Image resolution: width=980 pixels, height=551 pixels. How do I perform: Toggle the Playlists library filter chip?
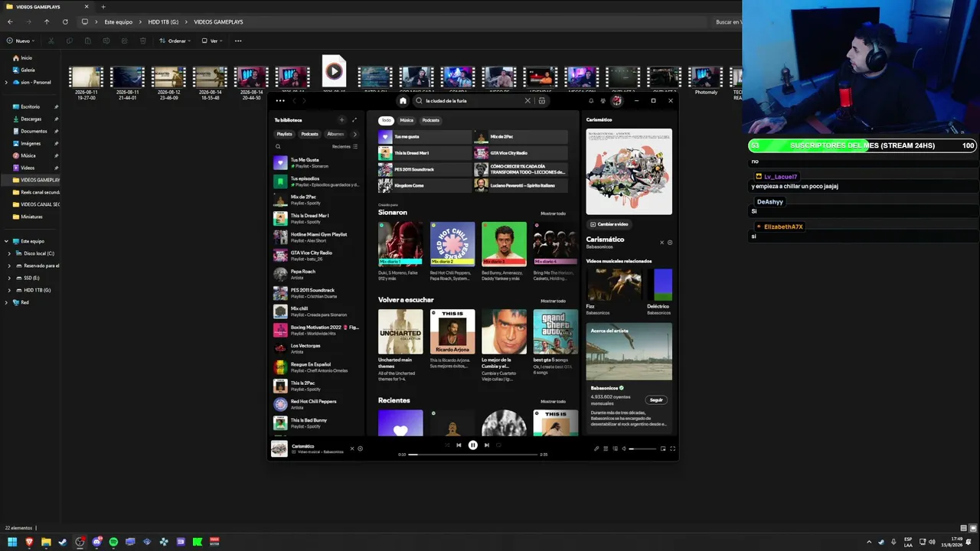pos(285,134)
